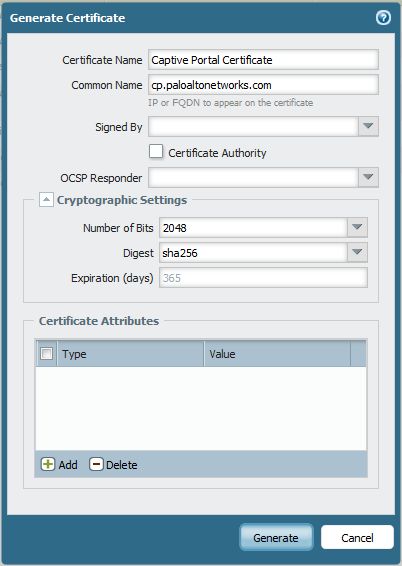
Task: Click the Certificate Authority label text
Action: 217,153
